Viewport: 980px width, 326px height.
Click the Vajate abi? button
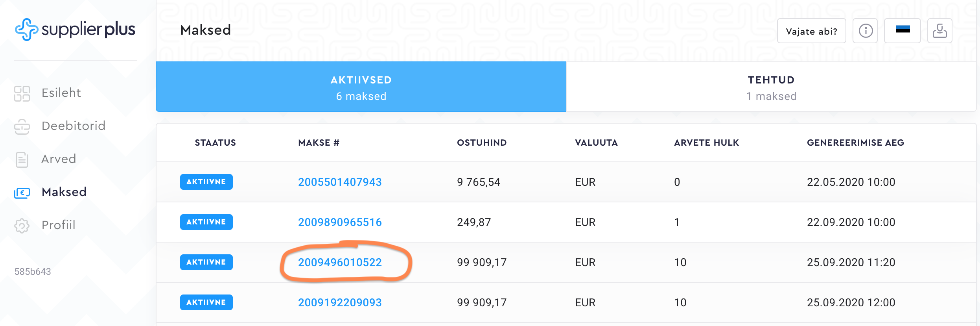pyautogui.click(x=811, y=31)
